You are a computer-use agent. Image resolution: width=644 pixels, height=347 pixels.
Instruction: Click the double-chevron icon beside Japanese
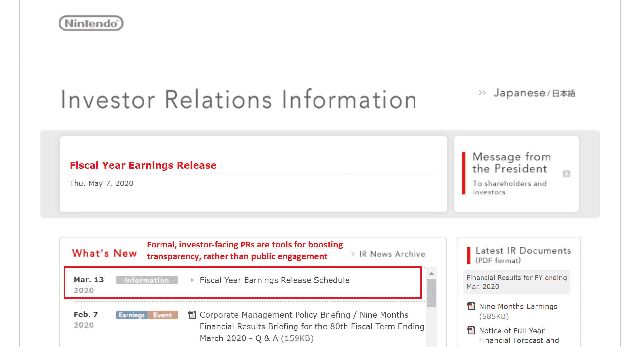click(x=482, y=93)
